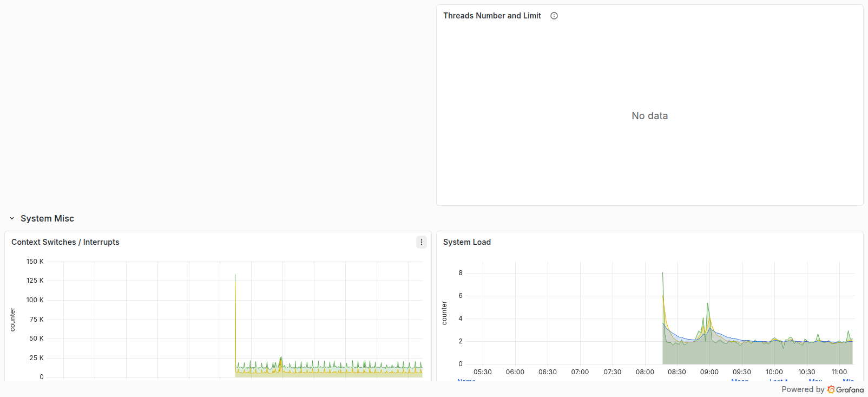Click the 07:00 time axis label

[580, 372]
